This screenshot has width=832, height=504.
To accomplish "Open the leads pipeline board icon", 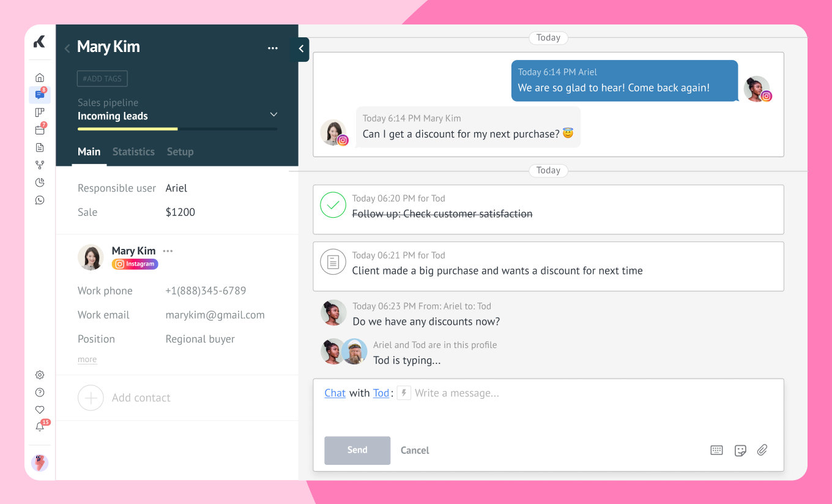I will [40, 113].
